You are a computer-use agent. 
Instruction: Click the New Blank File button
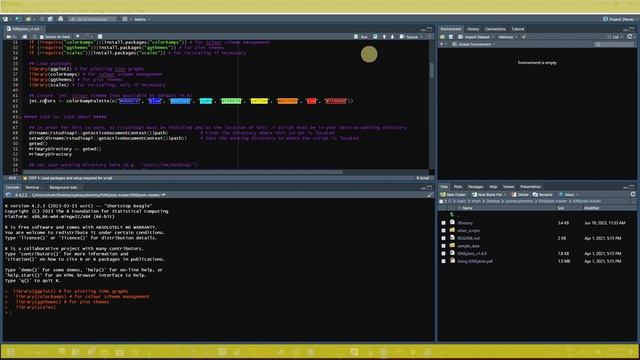coord(487,195)
